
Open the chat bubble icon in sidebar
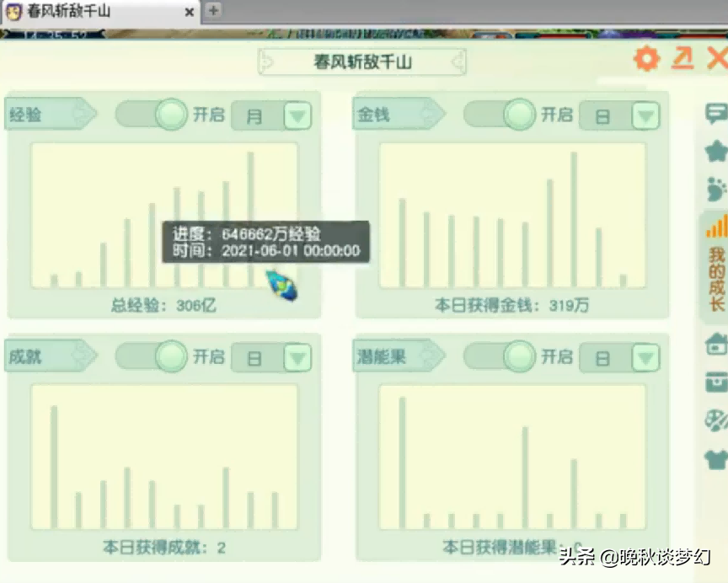(715, 113)
